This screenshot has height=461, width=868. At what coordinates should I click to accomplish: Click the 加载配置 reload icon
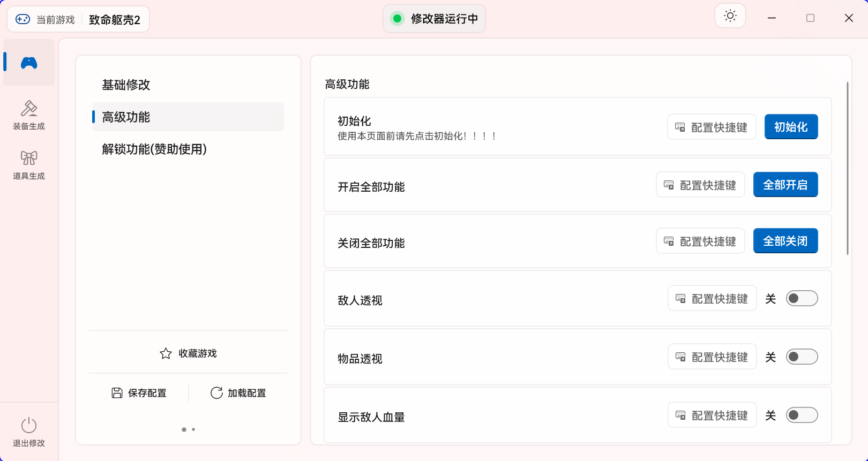click(216, 393)
